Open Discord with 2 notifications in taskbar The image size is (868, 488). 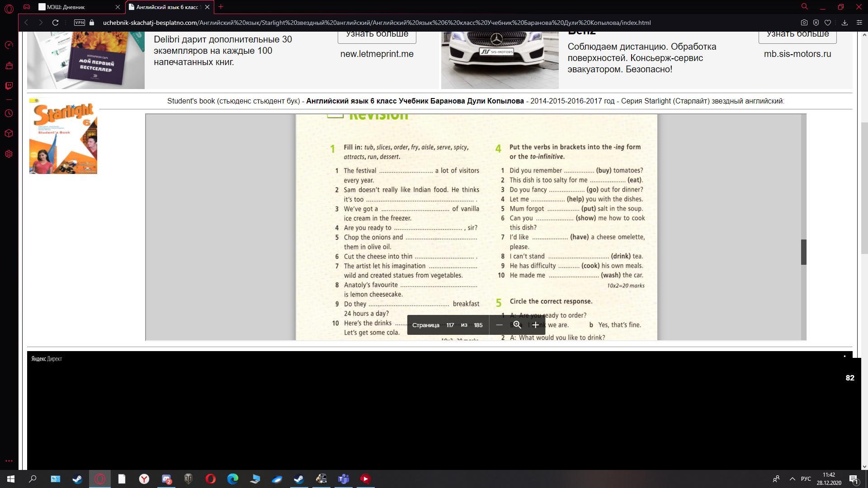[x=166, y=479]
